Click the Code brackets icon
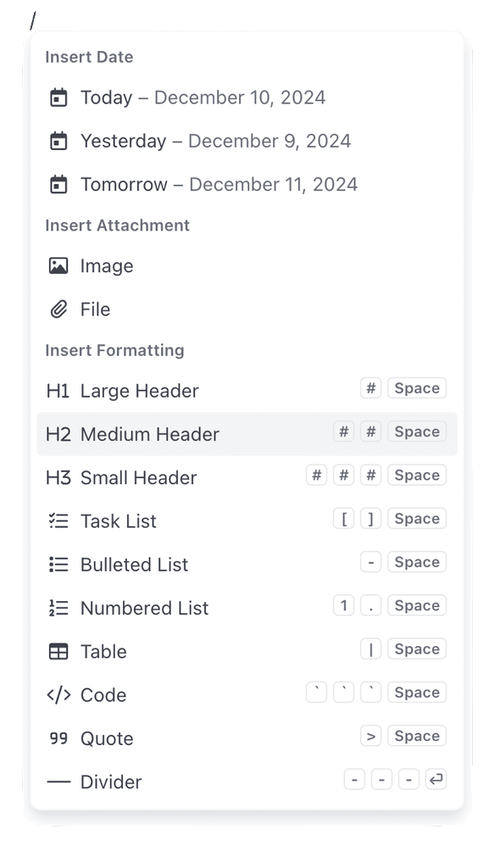The height and width of the screenshot is (868, 500). pyautogui.click(x=58, y=694)
